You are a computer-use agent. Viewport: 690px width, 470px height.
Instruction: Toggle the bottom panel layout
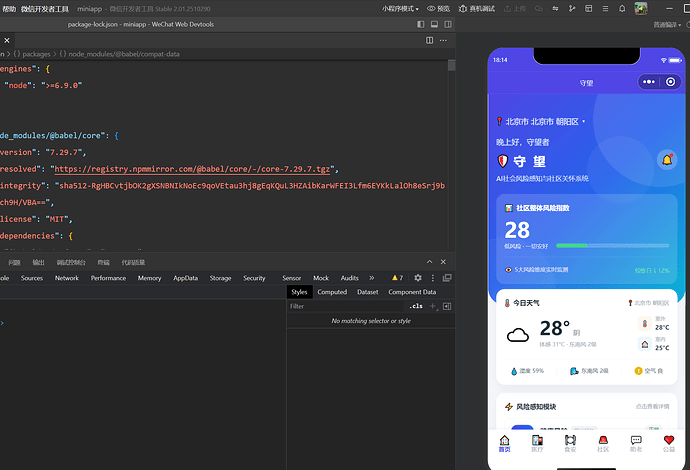pyautogui.click(x=434, y=24)
